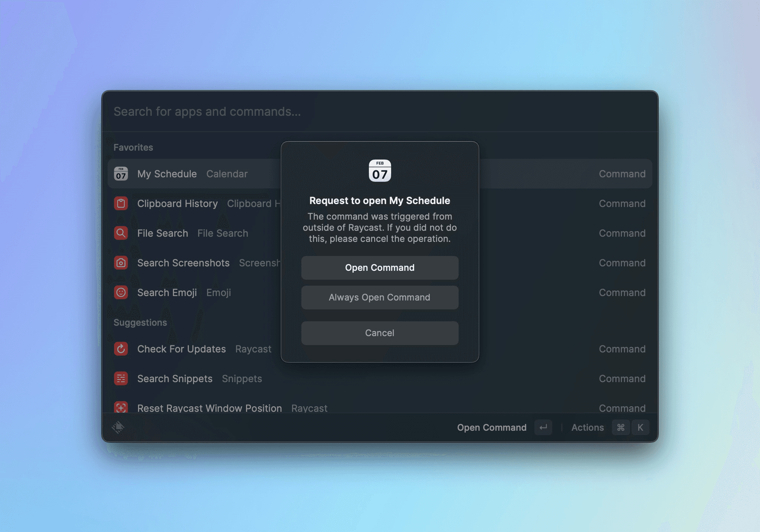The height and width of the screenshot is (532, 760).
Task: Cancel the request to open My Schedule
Action: [380, 333]
